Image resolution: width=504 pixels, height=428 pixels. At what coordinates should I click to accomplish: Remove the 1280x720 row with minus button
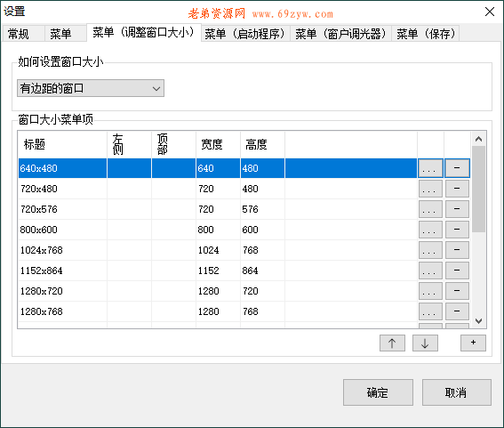457,291
